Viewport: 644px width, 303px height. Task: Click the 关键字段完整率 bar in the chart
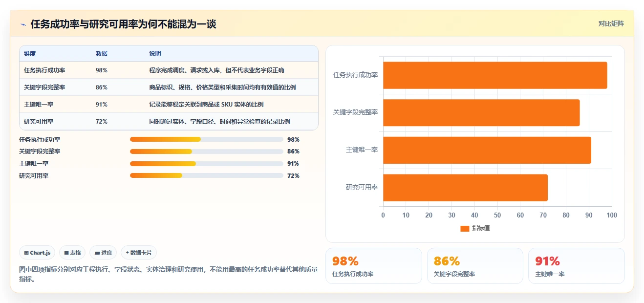point(481,112)
